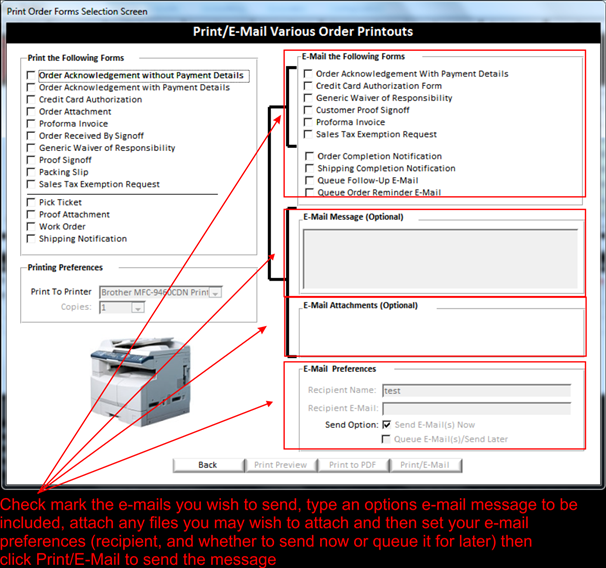The height and width of the screenshot is (568, 606).
Task: Click the Back button
Action: (208, 465)
